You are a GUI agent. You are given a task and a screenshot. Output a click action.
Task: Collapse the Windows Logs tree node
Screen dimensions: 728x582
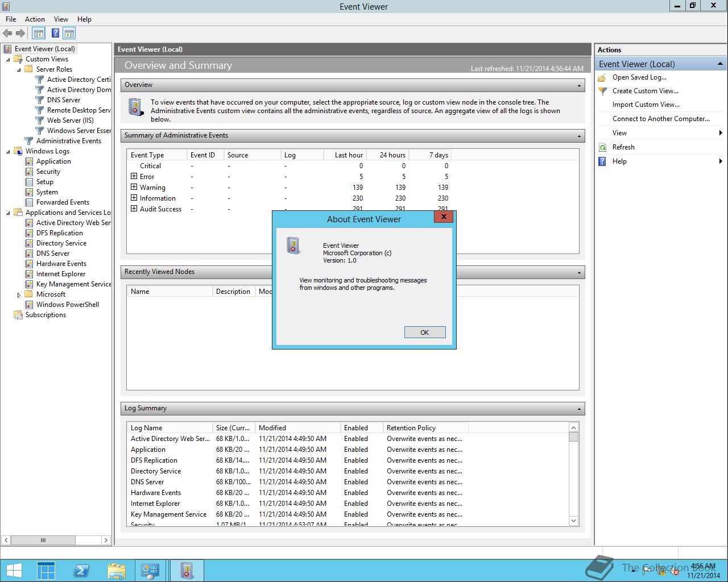tap(8, 151)
